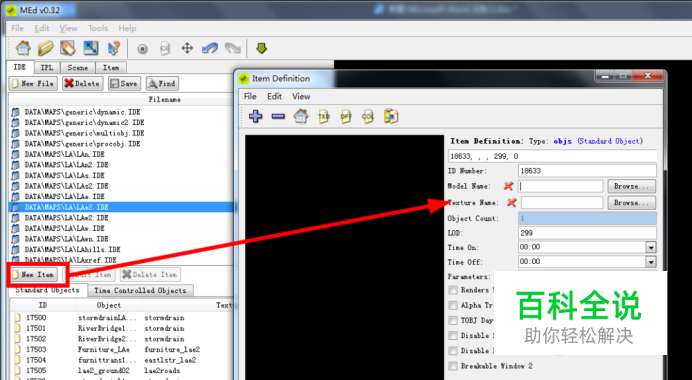Click the Find button
The image size is (692, 380).
click(162, 83)
